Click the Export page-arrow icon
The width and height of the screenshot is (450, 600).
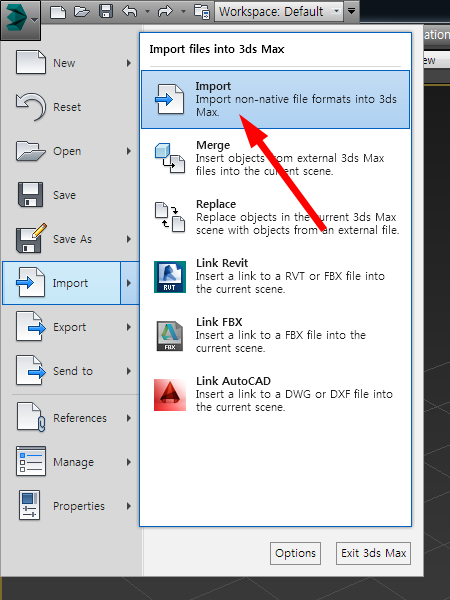[x=31, y=326]
